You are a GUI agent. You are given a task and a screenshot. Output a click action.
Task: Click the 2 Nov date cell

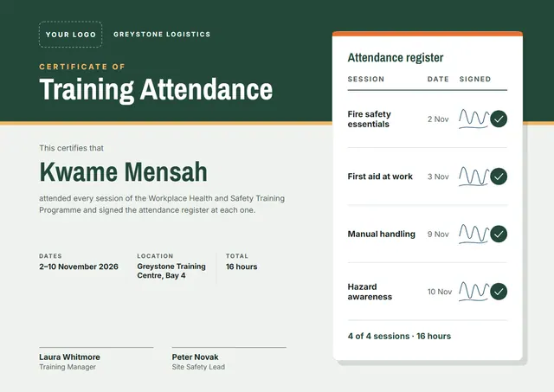pos(438,119)
